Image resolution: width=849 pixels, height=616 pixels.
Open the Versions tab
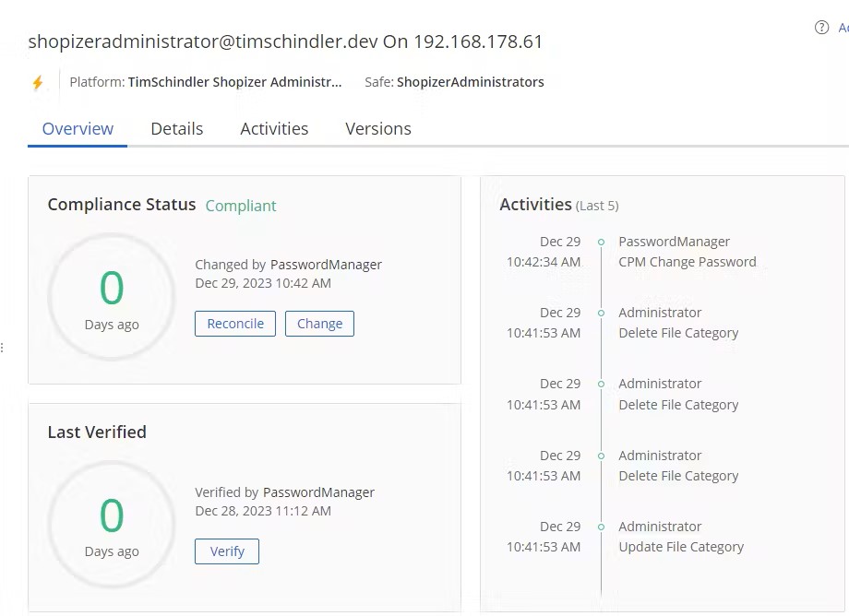click(x=378, y=129)
